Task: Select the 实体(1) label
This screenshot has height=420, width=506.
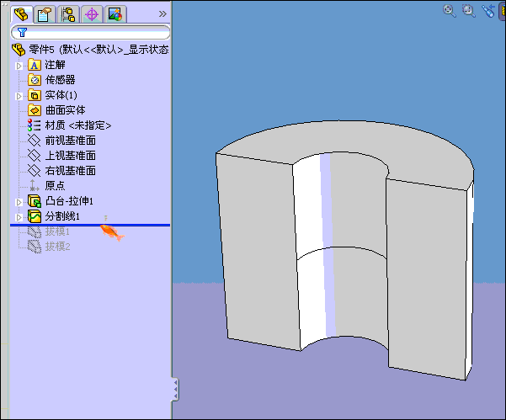Action: click(x=61, y=95)
